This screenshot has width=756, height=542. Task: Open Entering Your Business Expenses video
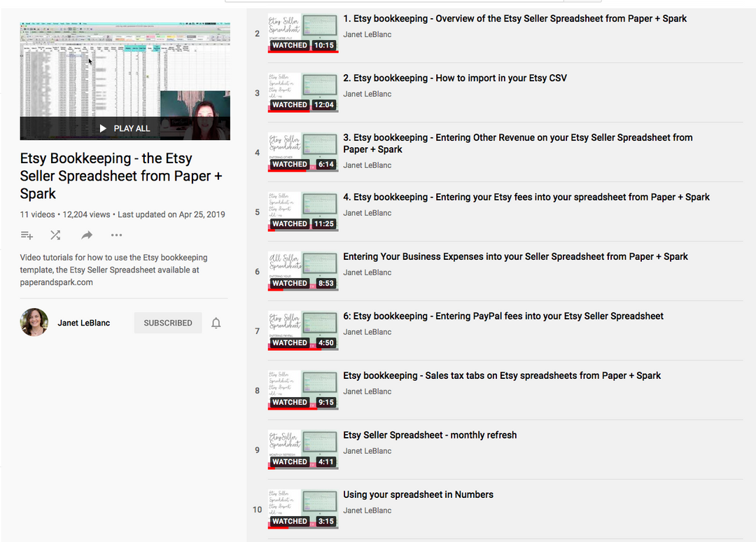tap(515, 257)
